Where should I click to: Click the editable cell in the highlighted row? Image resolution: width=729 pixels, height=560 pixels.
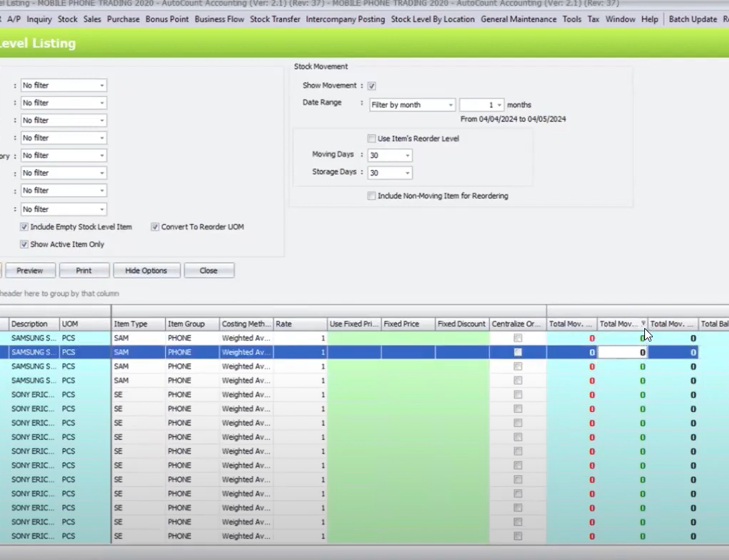pyautogui.click(x=622, y=352)
